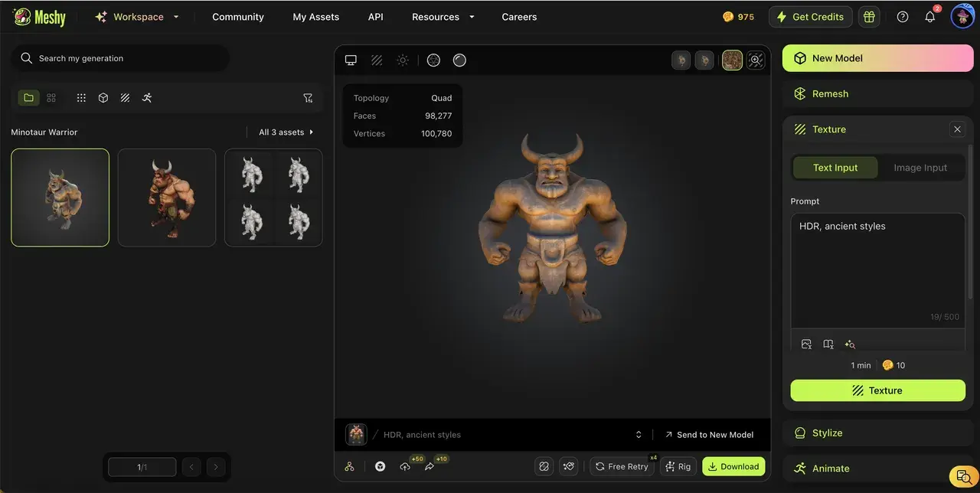
Task: Click the lighting sun icon in viewport toolbar
Action: [403, 60]
